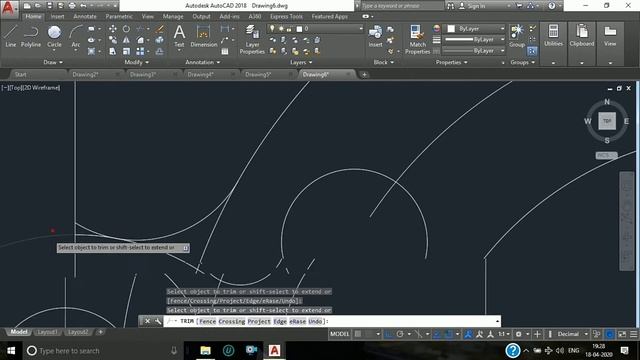Switch to the Layout1 tab
Viewport: 640px width, 360px height.
point(47,332)
